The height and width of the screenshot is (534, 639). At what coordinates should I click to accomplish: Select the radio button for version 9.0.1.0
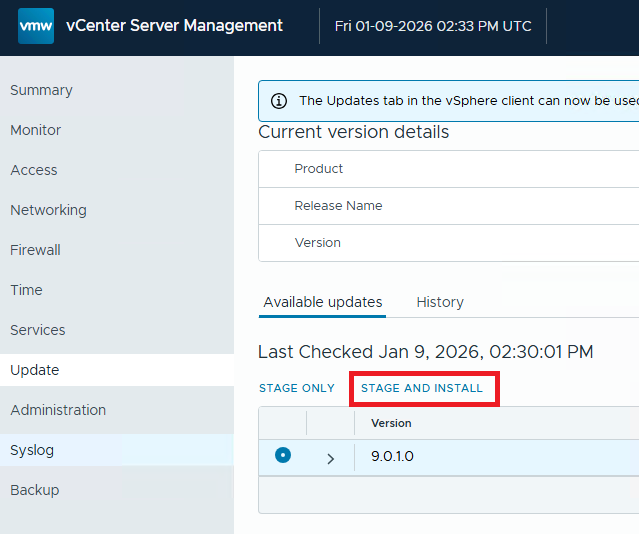[x=283, y=455]
